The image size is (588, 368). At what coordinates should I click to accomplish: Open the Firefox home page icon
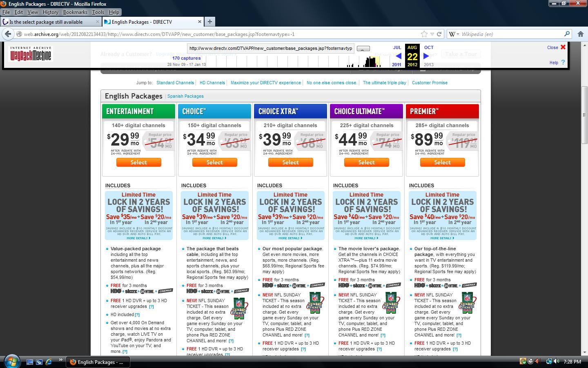580,34
